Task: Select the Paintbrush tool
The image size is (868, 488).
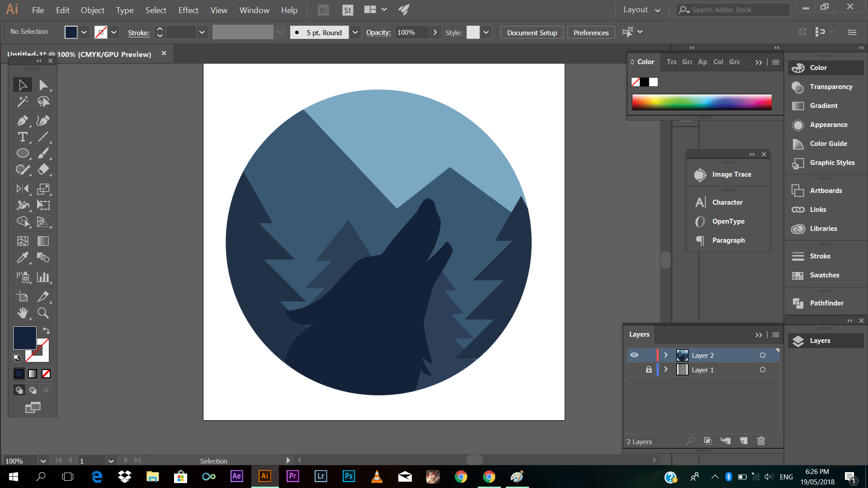Action: [43, 153]
